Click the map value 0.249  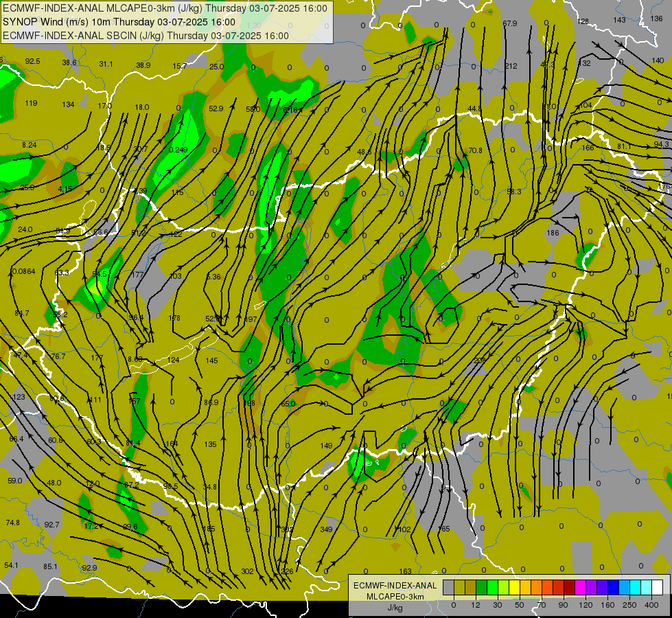pos(178,150)
